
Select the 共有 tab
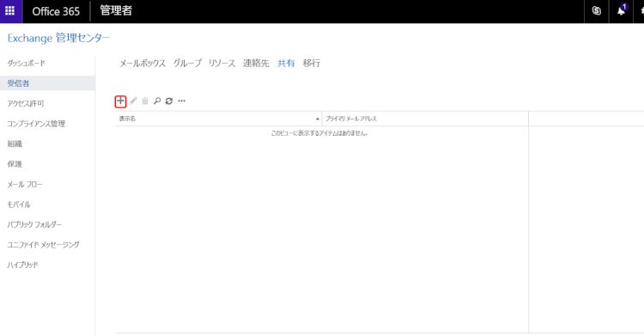(286, 64)
